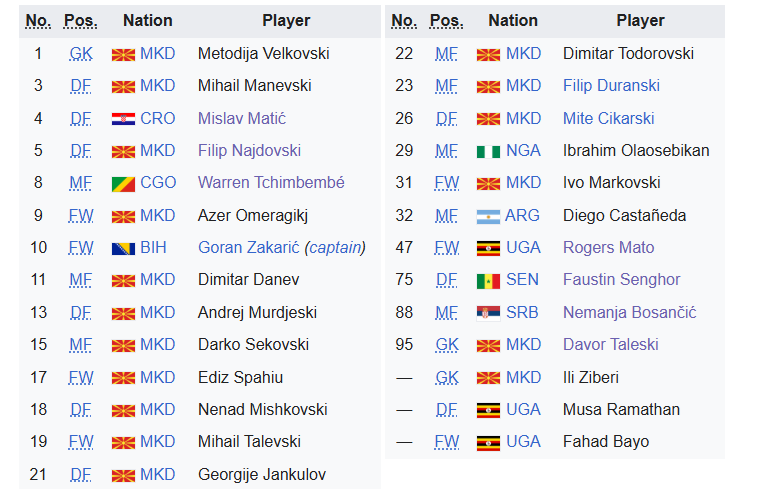Click the CRO nation link
The width and height of the screenshot is (765, 489).
[x=157, y=119]
